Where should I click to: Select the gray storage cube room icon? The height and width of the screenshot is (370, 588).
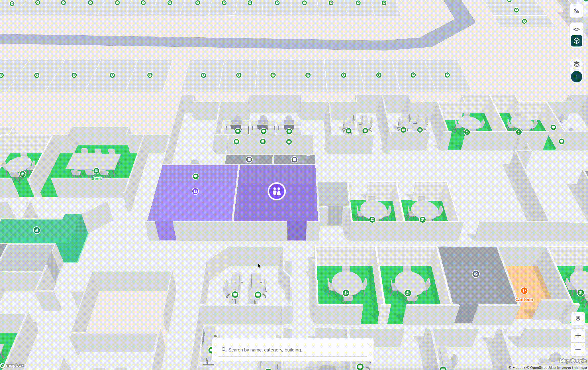[475, 274]
